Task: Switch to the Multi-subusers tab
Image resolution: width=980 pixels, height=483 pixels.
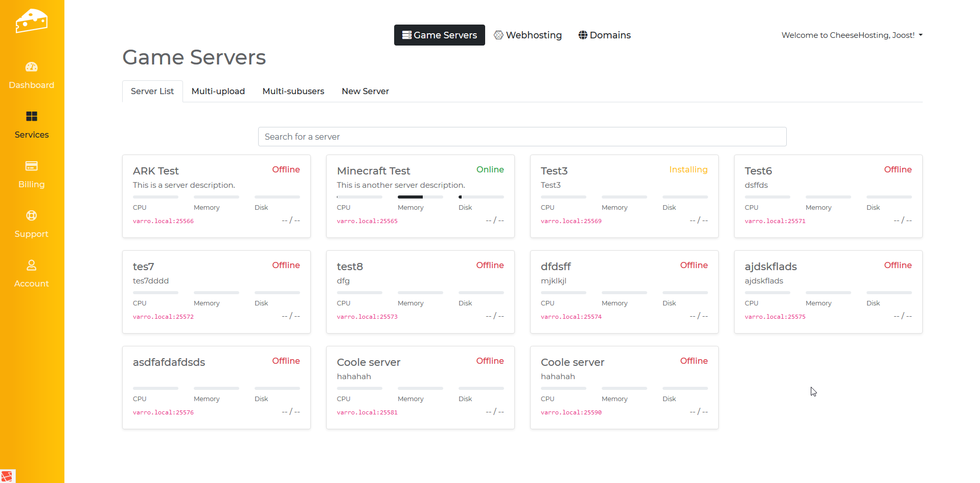Action: [293, 92]
